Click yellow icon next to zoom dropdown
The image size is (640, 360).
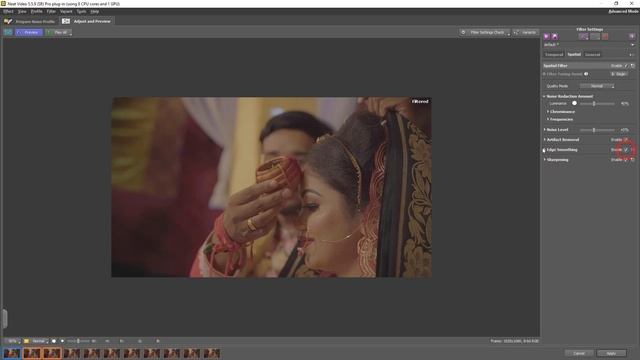pyautogui.click(x=27, y=341)
